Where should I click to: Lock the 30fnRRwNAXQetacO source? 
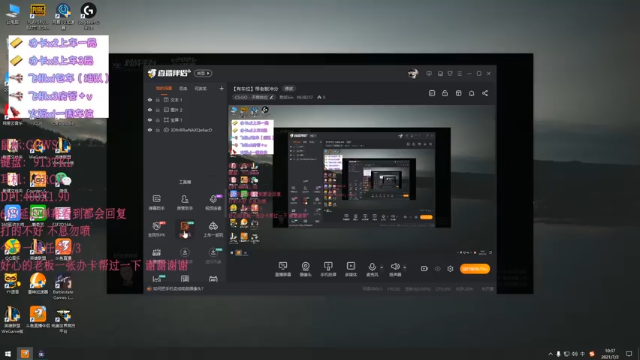(x=158, y=130)
